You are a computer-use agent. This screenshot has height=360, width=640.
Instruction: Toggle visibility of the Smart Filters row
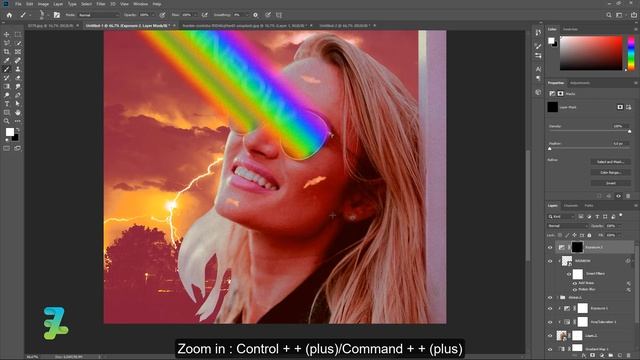(x=569, y=274)
